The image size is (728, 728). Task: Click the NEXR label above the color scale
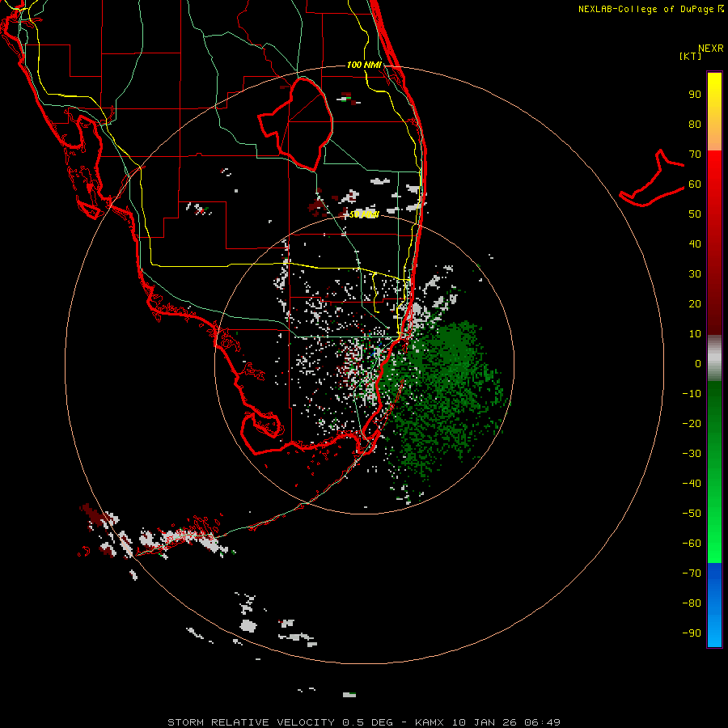[x=711, y=49]
